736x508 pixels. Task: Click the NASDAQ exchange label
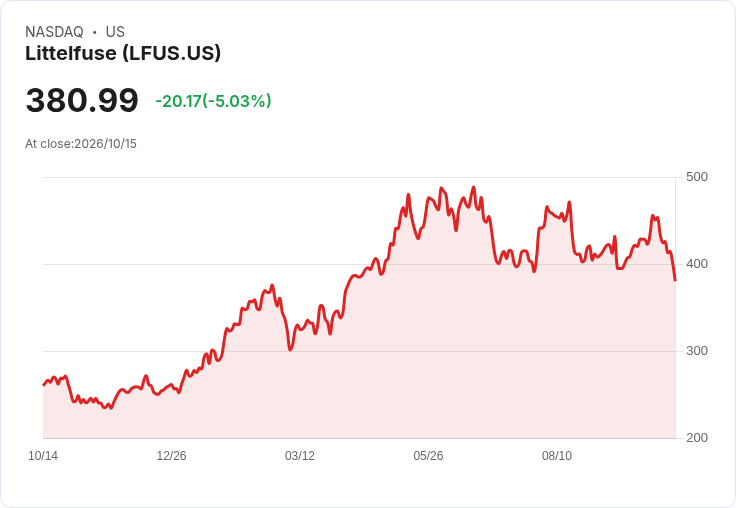[x=54, y=32]
